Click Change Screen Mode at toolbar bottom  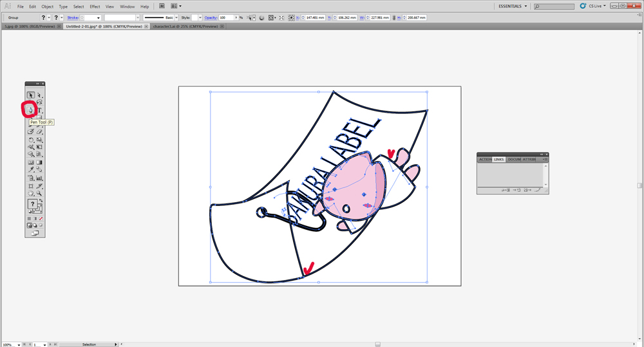click(x=35, y=233)
